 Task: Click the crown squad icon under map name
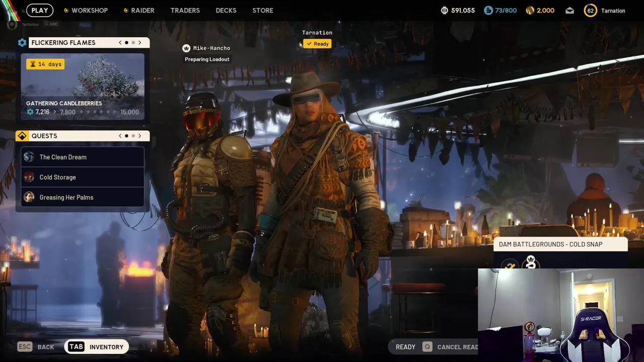(x=531, y=262)
